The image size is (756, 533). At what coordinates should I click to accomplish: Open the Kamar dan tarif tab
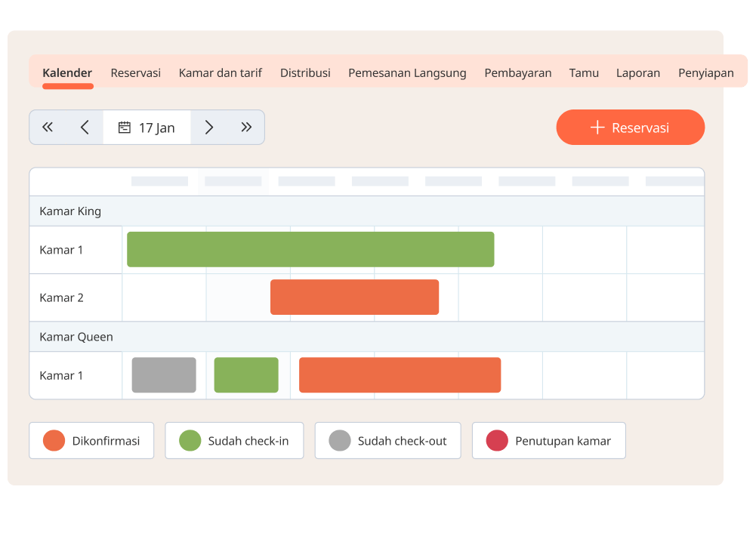click(221, 73)
